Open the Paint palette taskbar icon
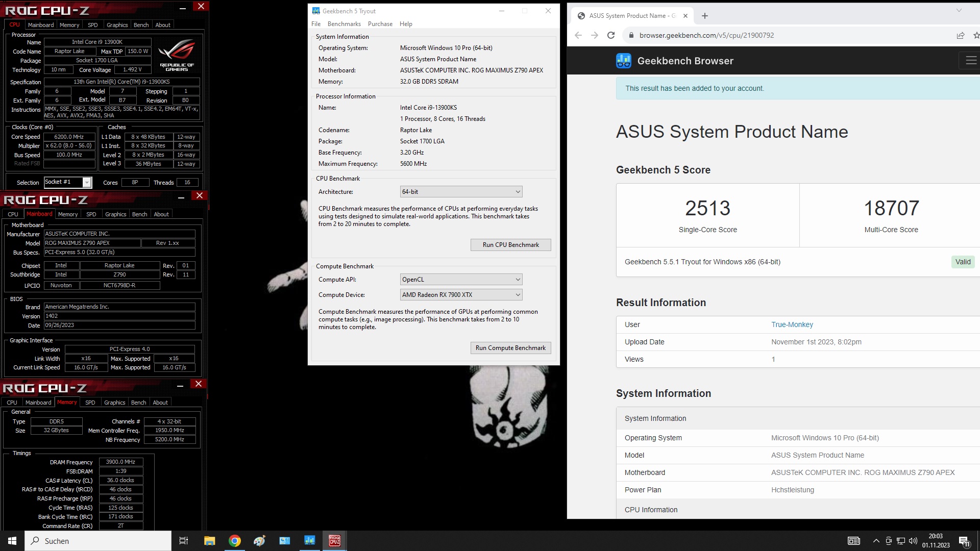Screen dimensions: 980x551 tap(259, 541)
